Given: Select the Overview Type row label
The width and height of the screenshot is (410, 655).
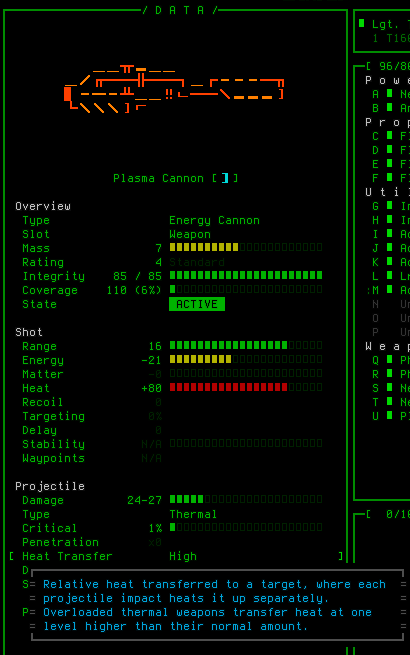Looking at the screenshot, I should (36, 220).
